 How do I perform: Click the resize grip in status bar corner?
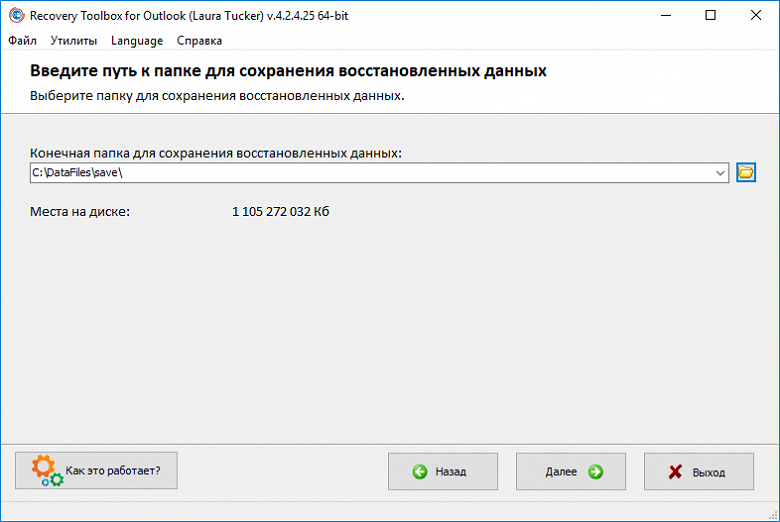coord(773,516)
